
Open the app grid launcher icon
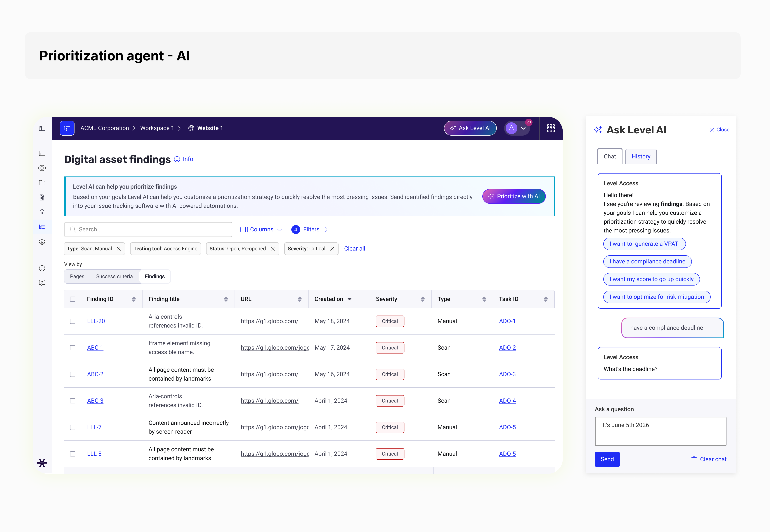pos(551,128)
